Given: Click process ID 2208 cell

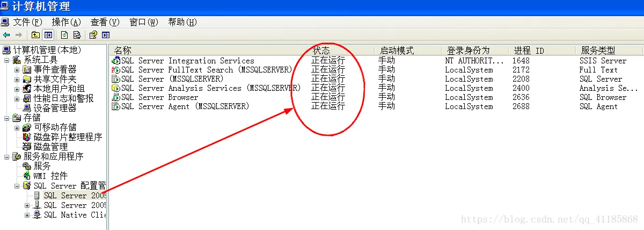Looking at the screenshot, I should (521, 79).
